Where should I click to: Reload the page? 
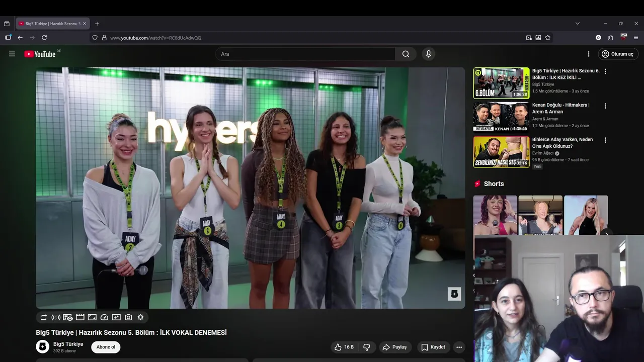click(44, 38)
